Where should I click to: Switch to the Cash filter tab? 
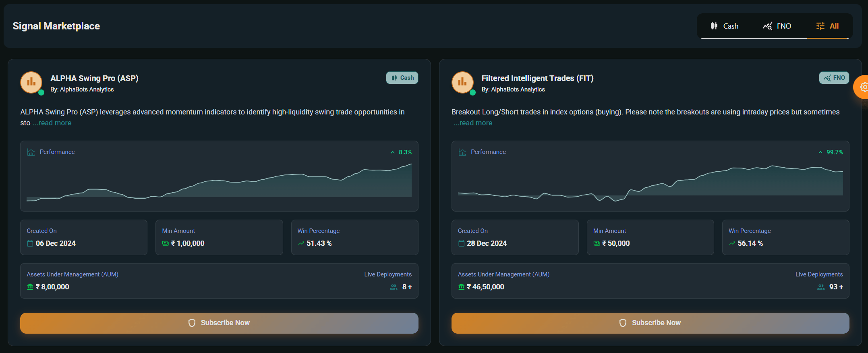pos(724,26)
